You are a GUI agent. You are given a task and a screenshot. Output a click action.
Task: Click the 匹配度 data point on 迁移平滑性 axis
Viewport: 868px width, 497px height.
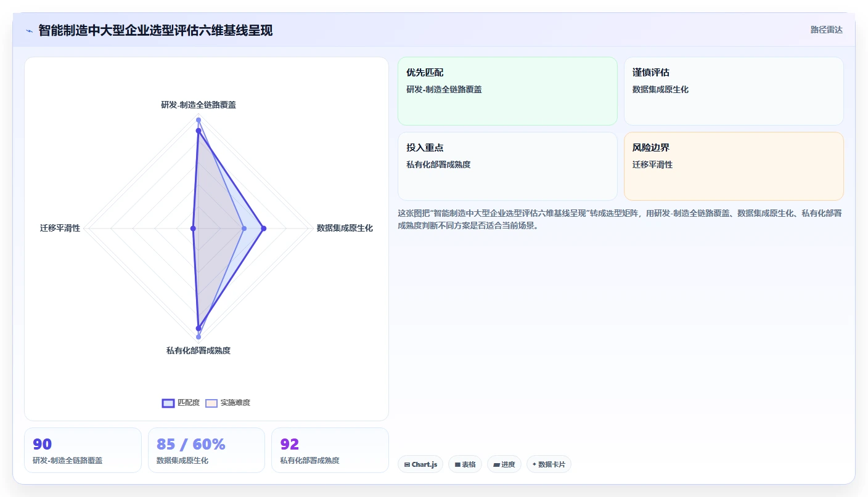tap(193, 228)
